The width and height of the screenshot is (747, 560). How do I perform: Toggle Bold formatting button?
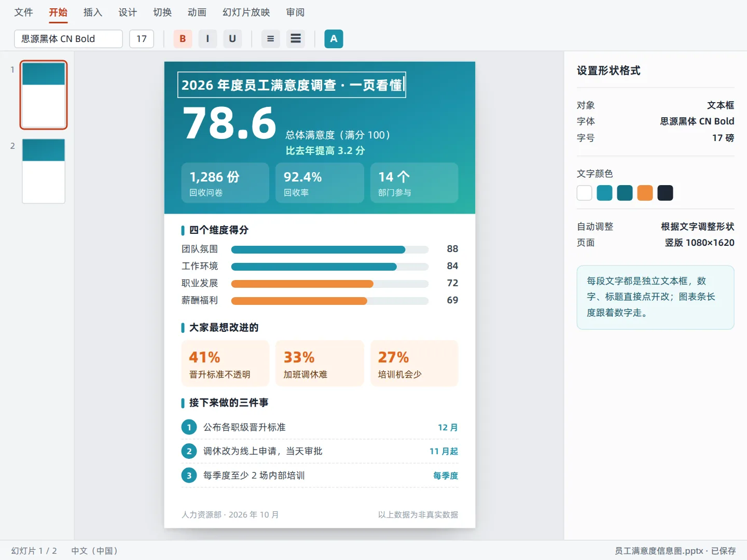(x=183, y=39)
